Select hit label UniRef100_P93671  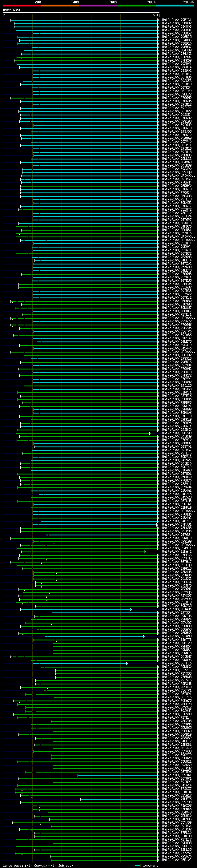(177, 250)
